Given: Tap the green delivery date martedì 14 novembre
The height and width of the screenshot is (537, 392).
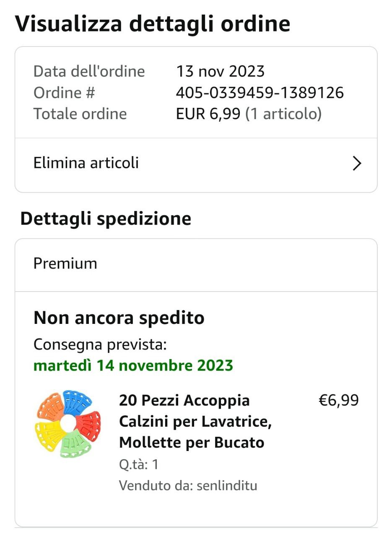Looking at the screenshot, I should 133,365.
